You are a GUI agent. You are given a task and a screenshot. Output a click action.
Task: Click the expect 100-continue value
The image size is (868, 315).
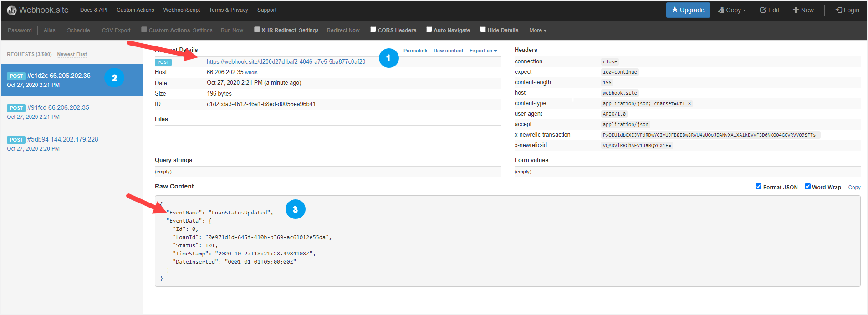pos(620,72)
